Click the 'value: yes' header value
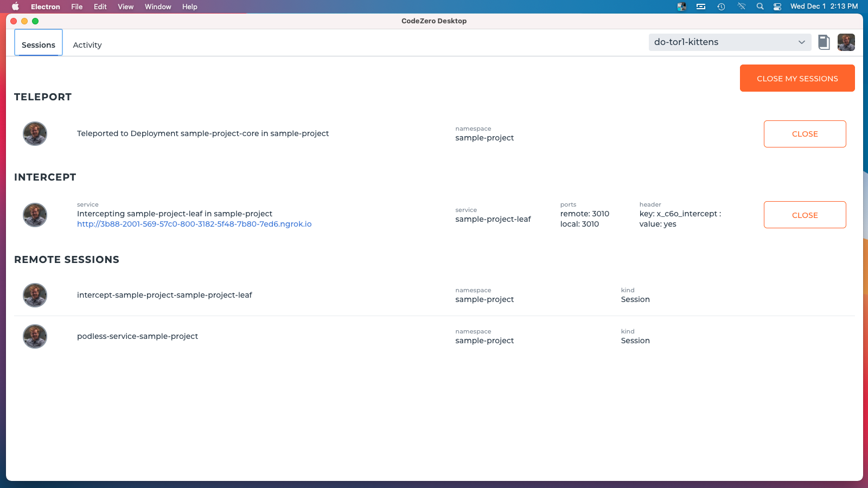The image size is (868, 488). [658, 224]
